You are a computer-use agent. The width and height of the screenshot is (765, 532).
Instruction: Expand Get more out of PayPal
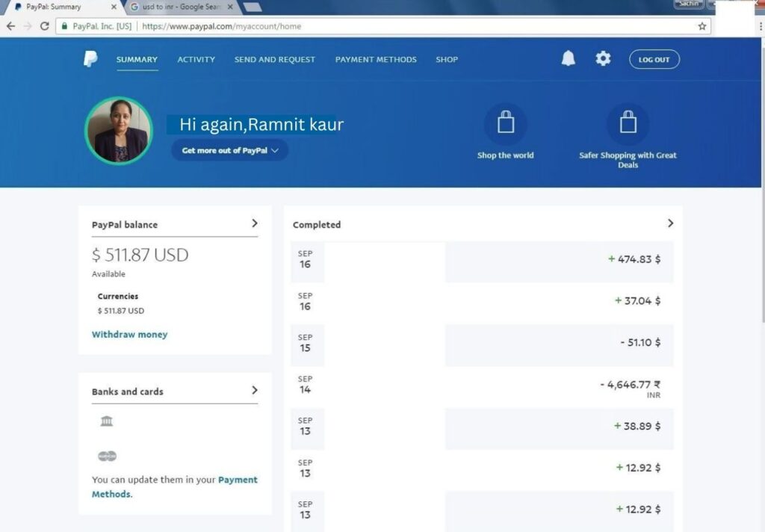tap(229, 150)
